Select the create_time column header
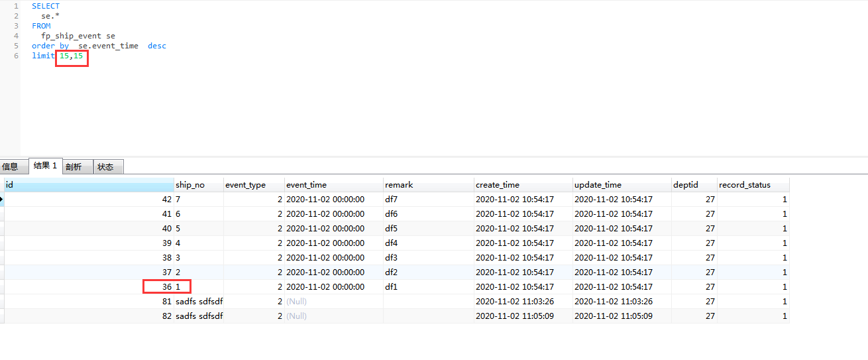 click(523, 185)
